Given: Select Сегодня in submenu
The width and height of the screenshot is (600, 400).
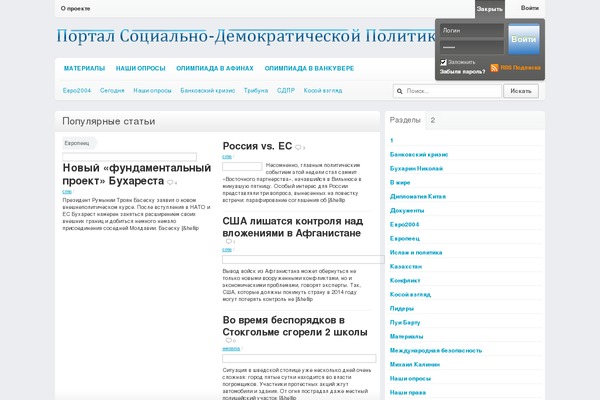Looking at the screenshot, I should click(112, 91).
